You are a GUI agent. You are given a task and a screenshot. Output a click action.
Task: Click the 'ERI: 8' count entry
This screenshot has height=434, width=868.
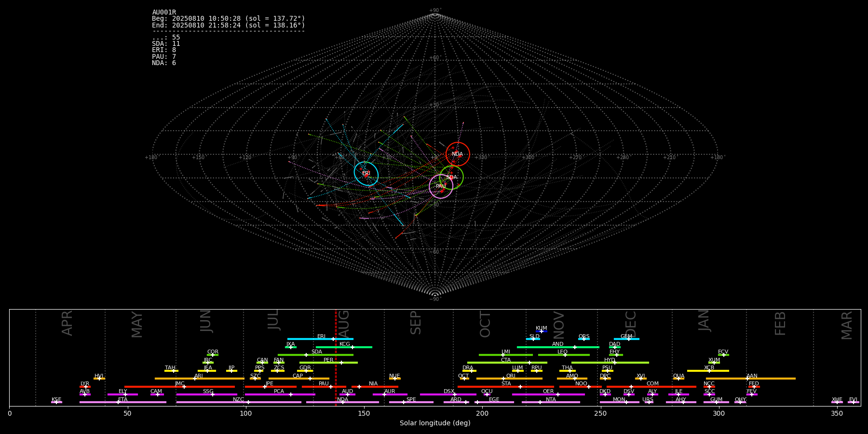[x=164, y=50]
